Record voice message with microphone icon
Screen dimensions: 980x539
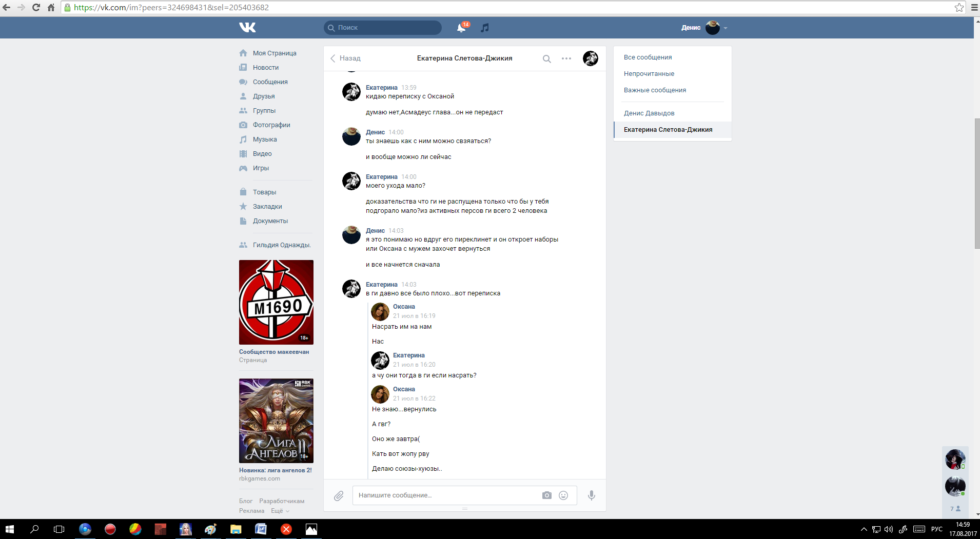(x=592, y=495)
